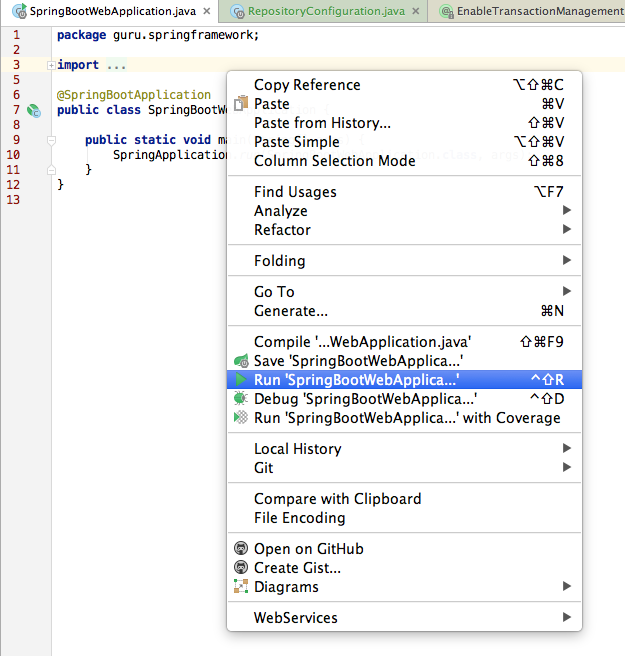Select the SpringBootWebApplication.java tab
This screenshot has height=656, width=625.
[x=110, y=11]
